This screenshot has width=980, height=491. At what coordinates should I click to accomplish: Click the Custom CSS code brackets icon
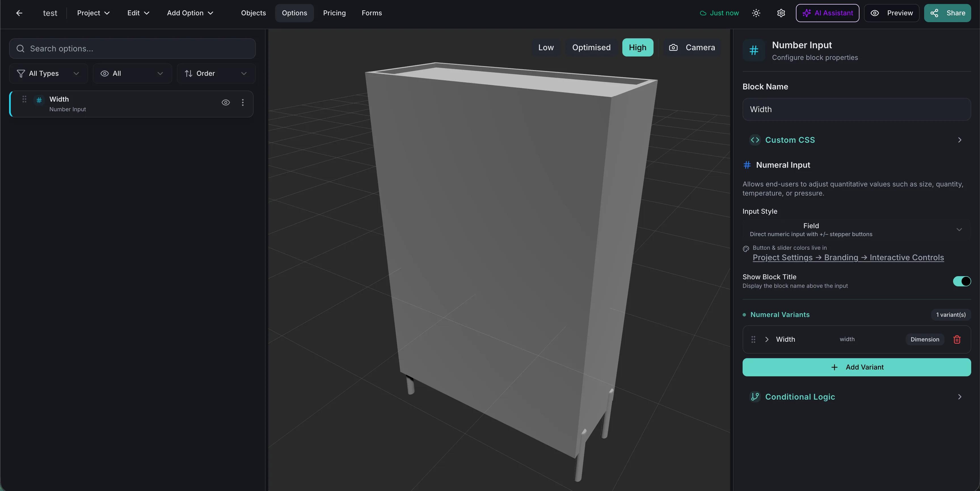coord(755,140)
